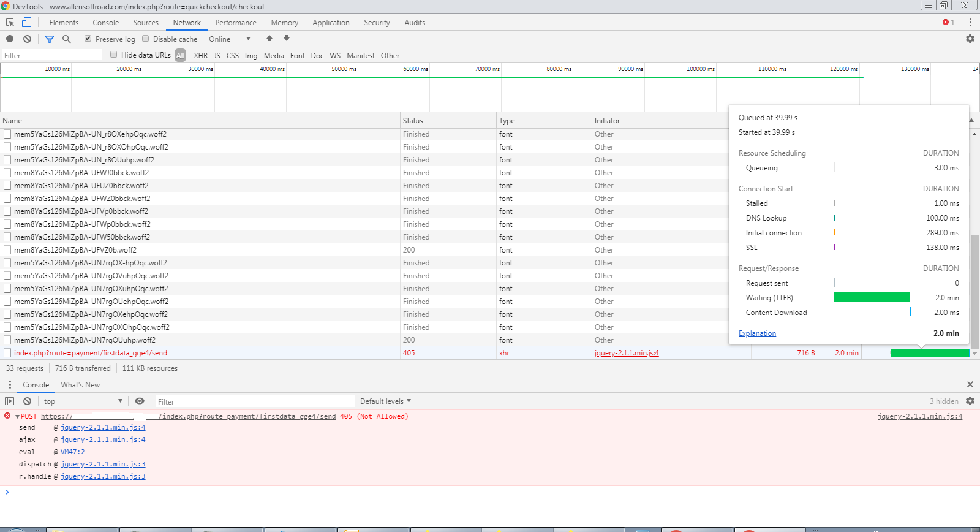Click the red error icon in console message

click(7, 416)
